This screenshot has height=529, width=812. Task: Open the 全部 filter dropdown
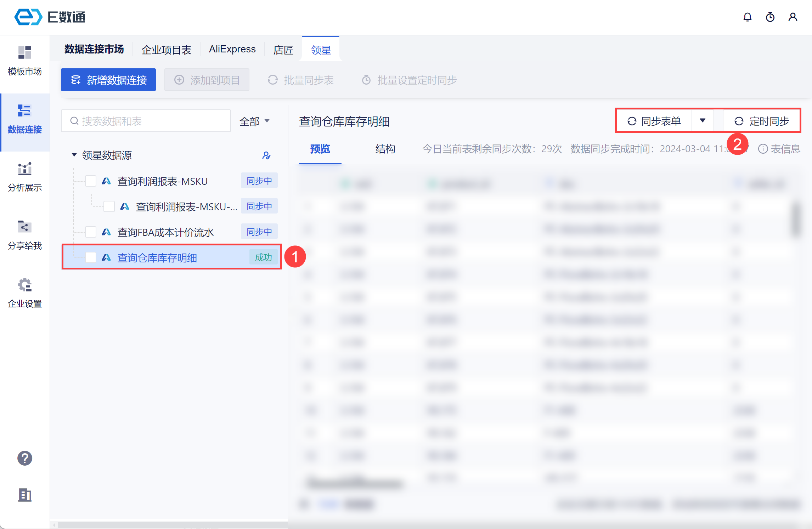click(254, 121)
